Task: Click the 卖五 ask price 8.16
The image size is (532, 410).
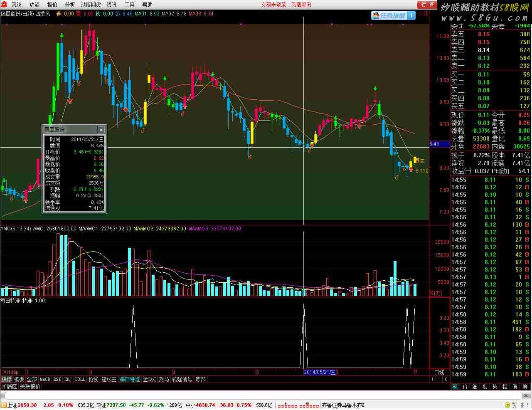Action: tap(483, 35)
